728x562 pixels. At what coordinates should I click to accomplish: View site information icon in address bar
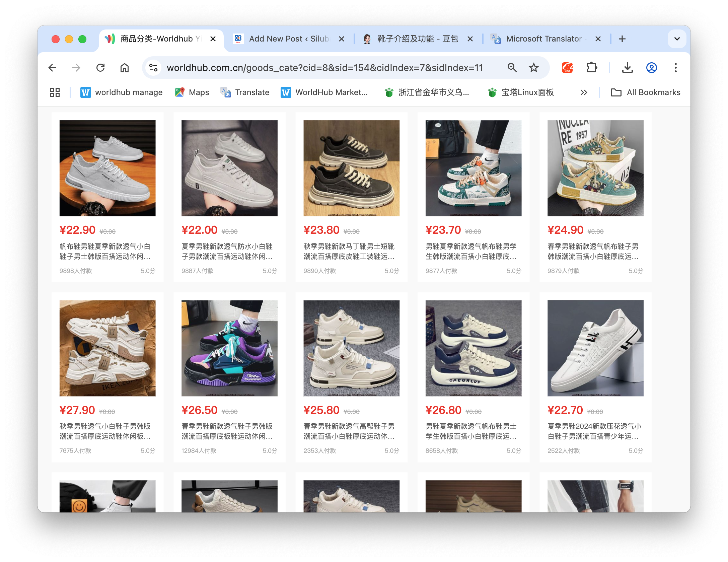pos(153,68)
